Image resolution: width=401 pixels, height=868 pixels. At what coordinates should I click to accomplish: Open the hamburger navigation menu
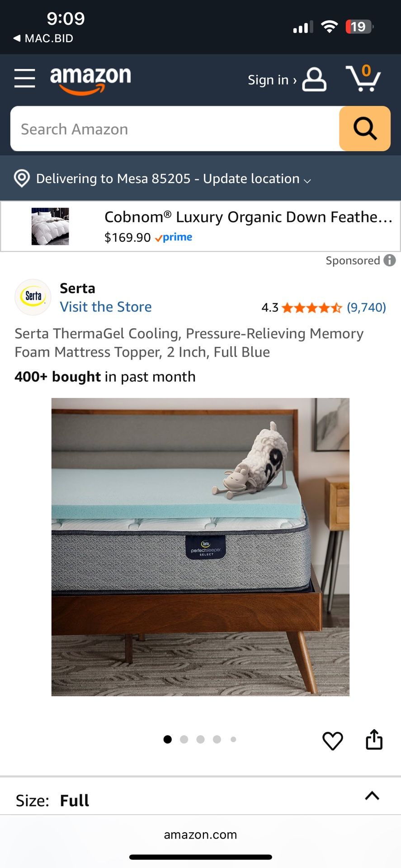click(x=24, y=79)
